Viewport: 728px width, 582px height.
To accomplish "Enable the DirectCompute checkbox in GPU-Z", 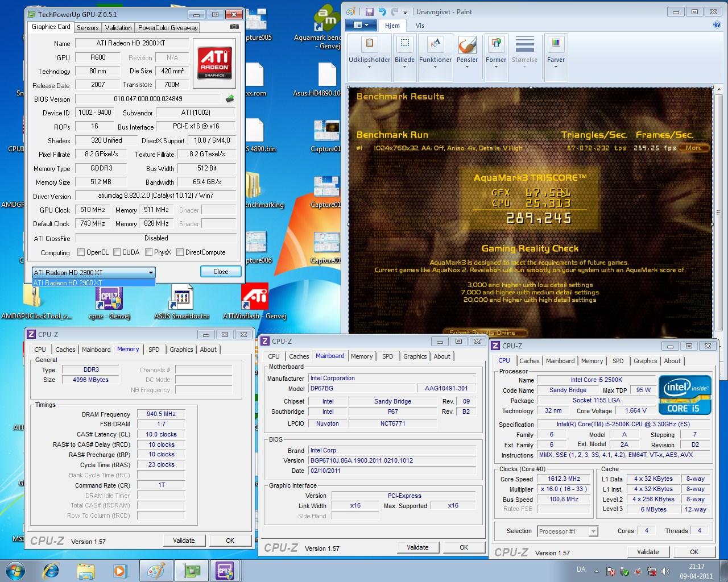I will [x=180, y=252].
